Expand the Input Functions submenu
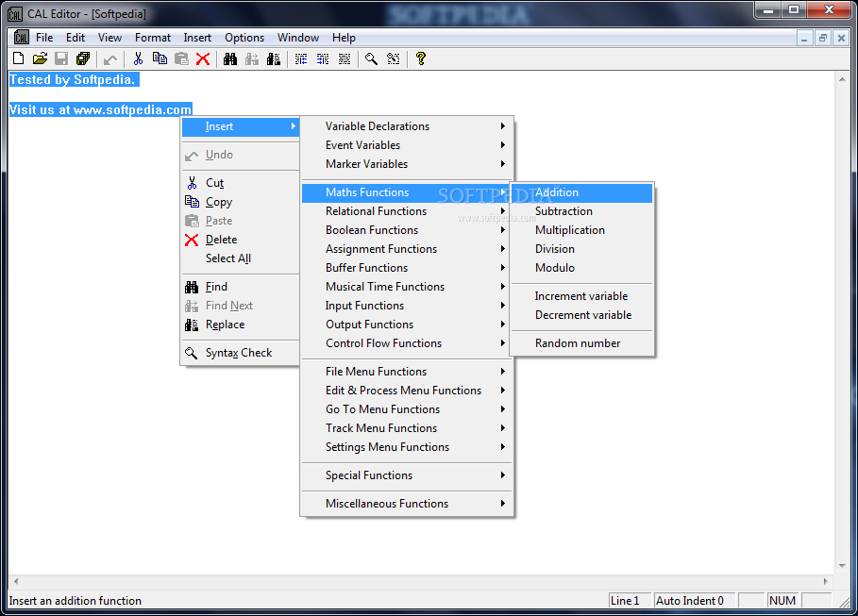This screenshot has height=616, width=858. [x=407, y=306]
